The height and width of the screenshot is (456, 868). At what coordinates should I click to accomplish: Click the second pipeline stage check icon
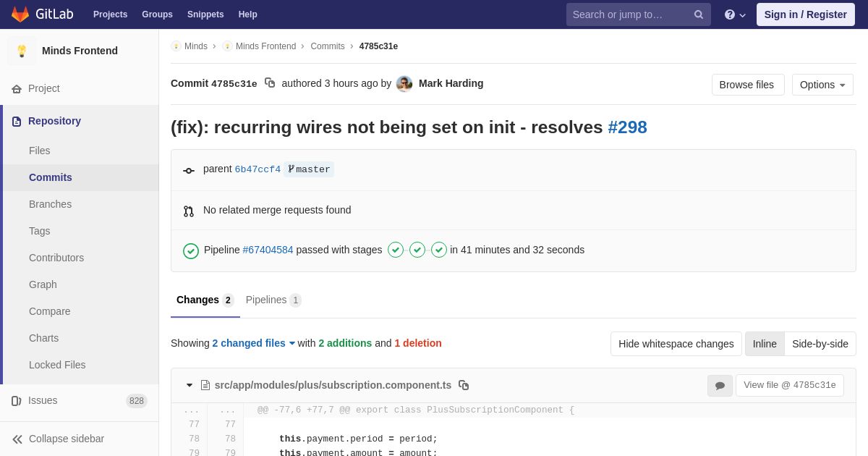(x=417, y=250)
